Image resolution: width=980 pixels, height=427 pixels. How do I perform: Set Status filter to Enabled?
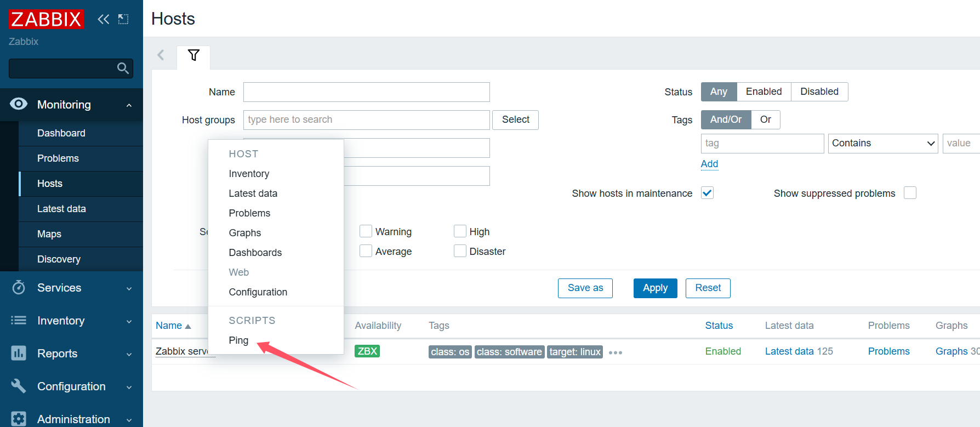click(x=764, y=92)
